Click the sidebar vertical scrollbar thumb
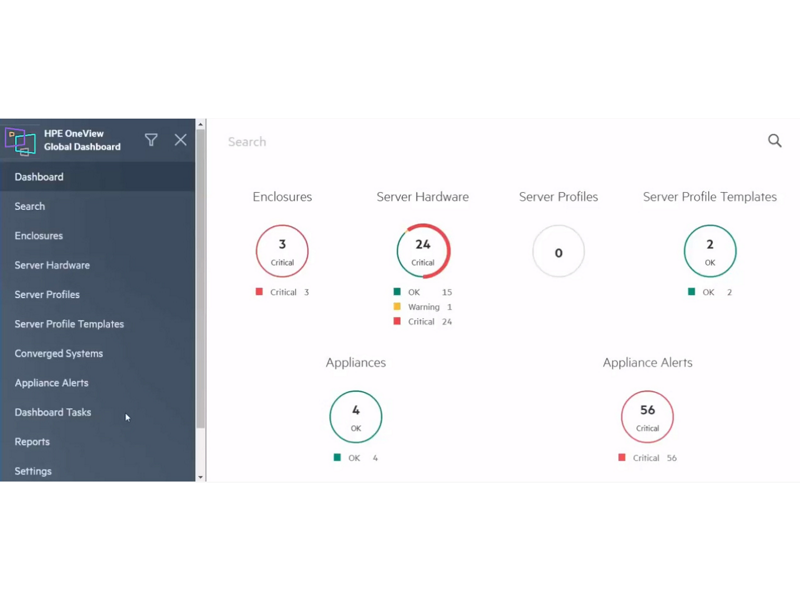 pos(201,278)
